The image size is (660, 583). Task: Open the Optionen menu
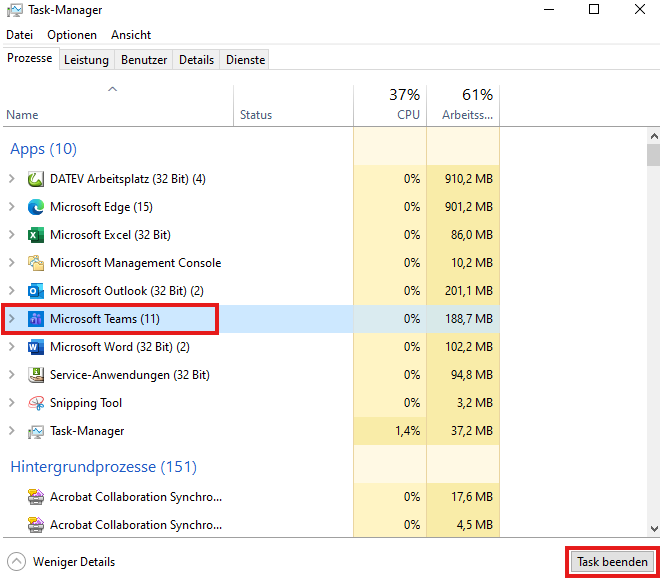(x=72, y=35)
